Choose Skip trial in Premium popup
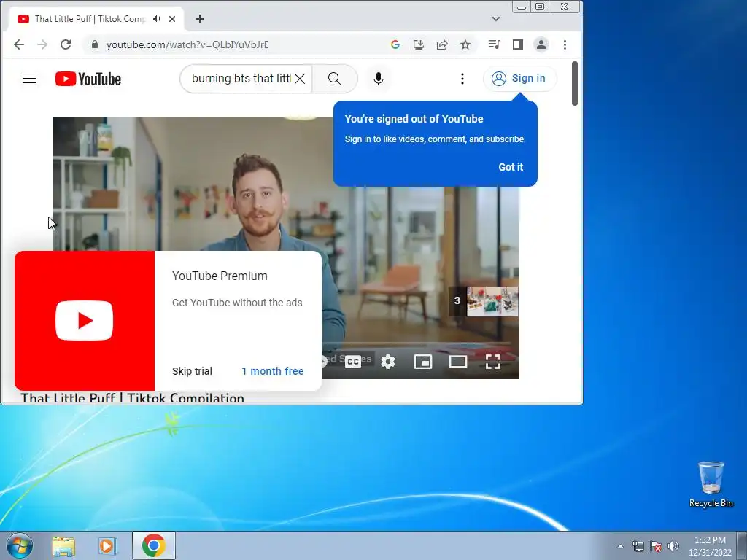747x560 pixels. pos(192,371)
